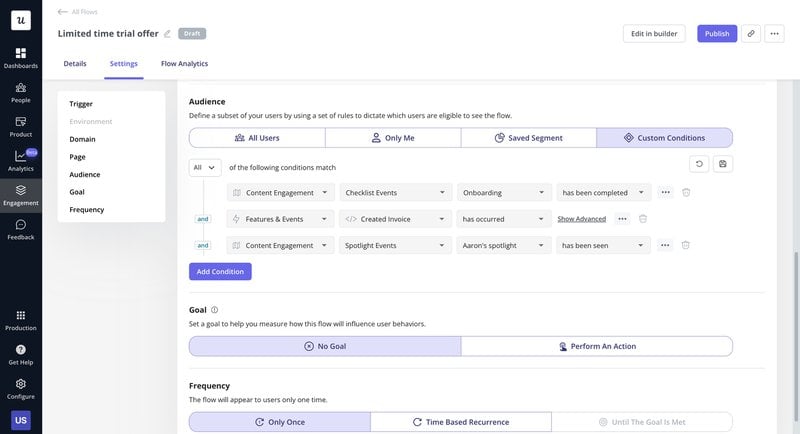This screenshot has height=434, width=800.
Task: Go back to All Flows
Action: (x=78, y=12)
